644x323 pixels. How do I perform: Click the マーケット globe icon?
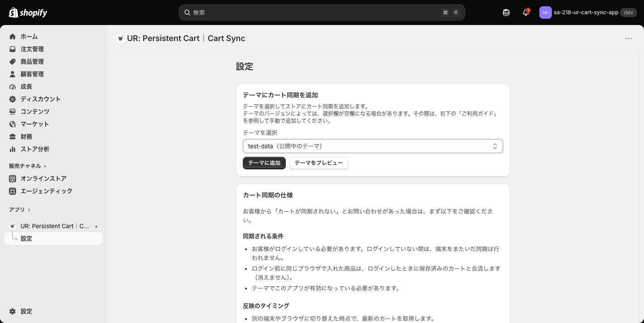pos(13,124)
